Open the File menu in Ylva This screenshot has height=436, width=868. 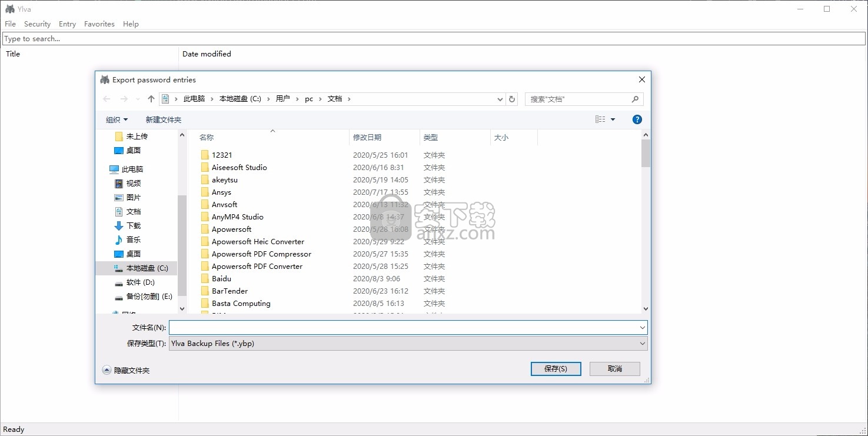10,24
